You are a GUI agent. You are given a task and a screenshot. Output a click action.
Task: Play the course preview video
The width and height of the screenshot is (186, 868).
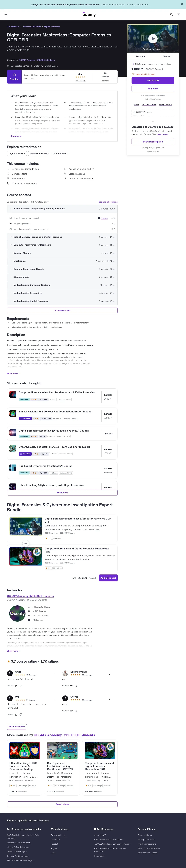pos(153,38)
